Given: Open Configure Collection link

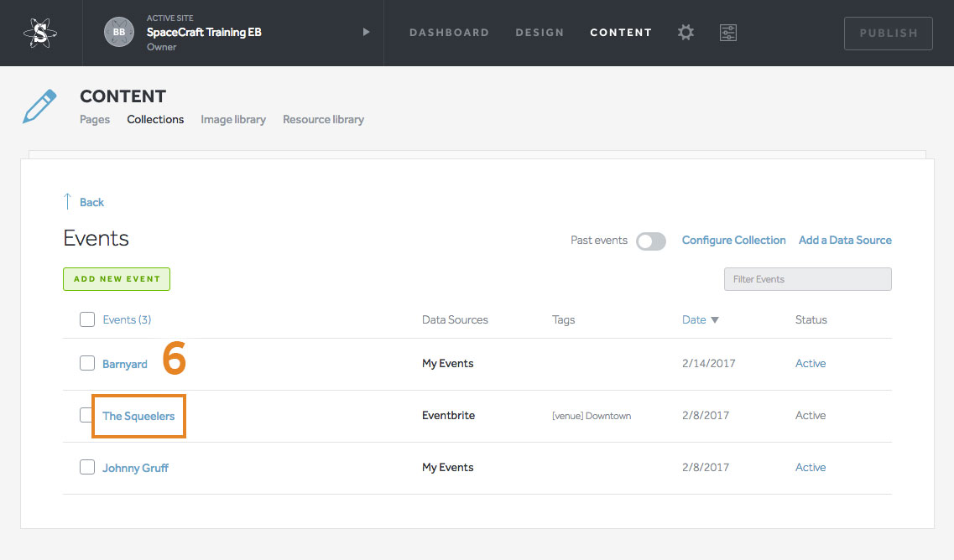Looking at the screenshot, I should click(734, 240).
